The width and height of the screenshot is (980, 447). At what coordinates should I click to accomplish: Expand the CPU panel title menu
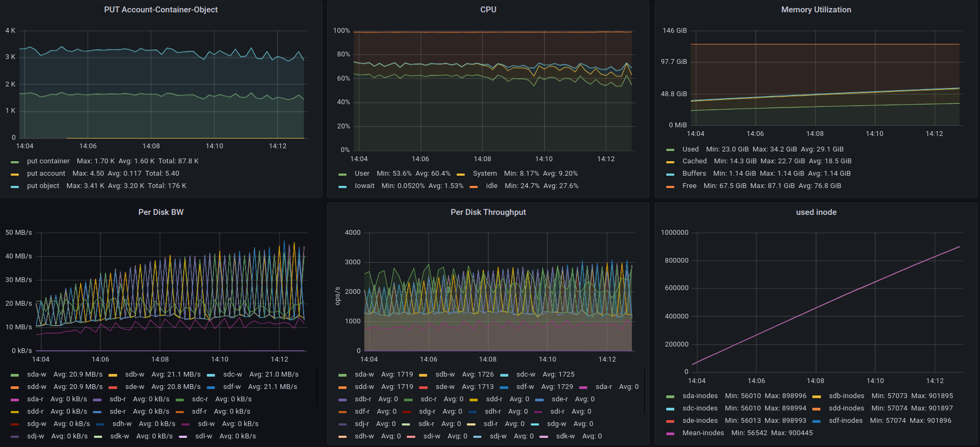coord(488,10)
